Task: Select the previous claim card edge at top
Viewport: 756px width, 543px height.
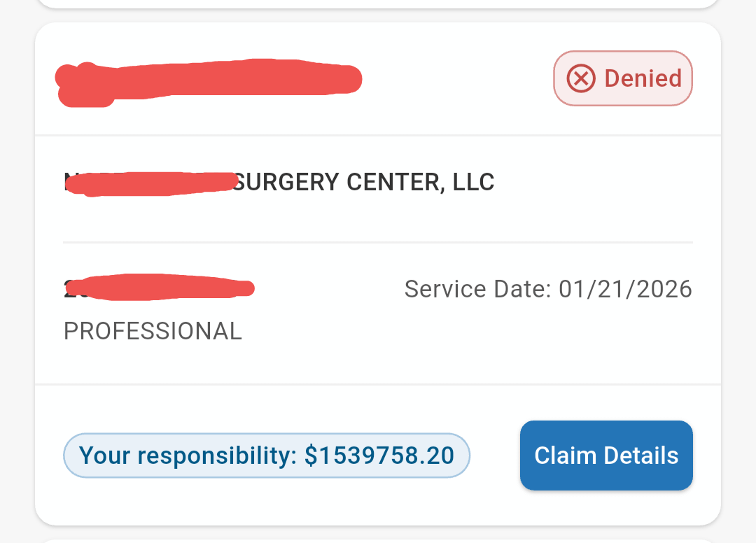Action: pyautogui.click(x=378, y=3)
